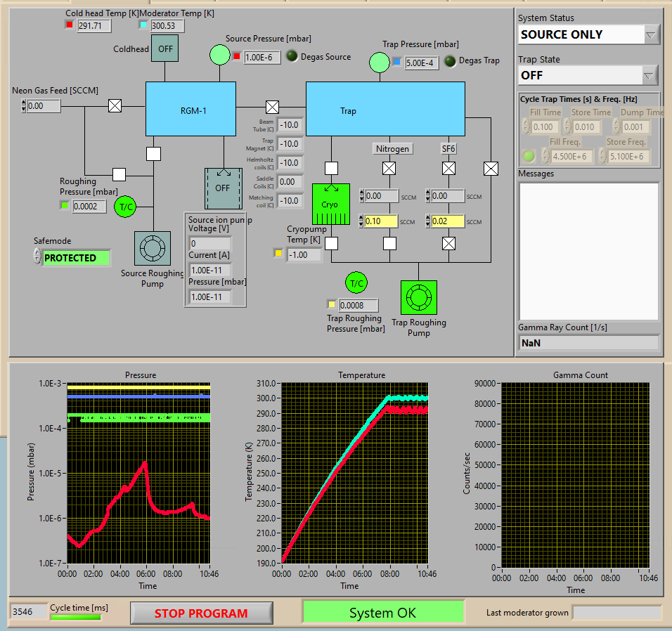Open the Trap State dropdown
672x631 pixels.
(x=650, y=75)
